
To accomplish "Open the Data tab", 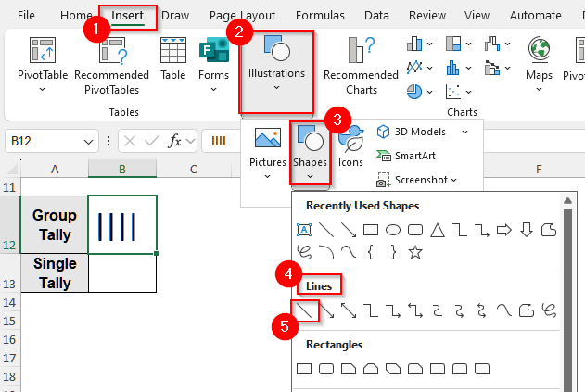I will coord(376,16).
